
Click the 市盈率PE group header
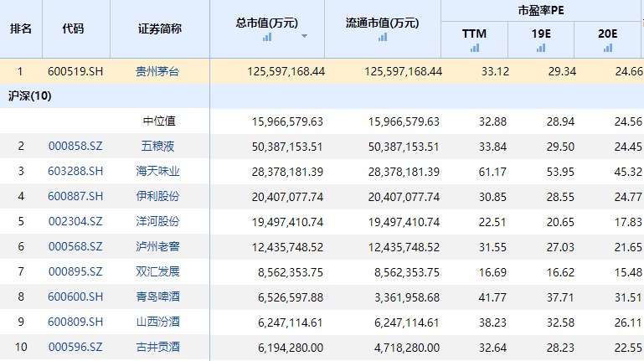click(x=540, y=11)
